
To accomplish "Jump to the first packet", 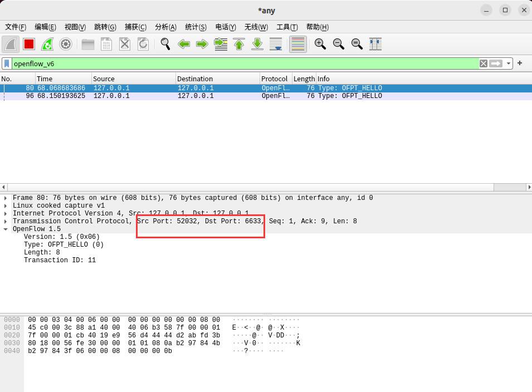I will tap(239, 44).
